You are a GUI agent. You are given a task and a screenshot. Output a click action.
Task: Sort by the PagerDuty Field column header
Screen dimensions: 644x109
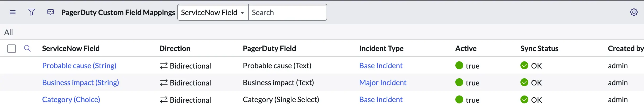coord(269,48)
